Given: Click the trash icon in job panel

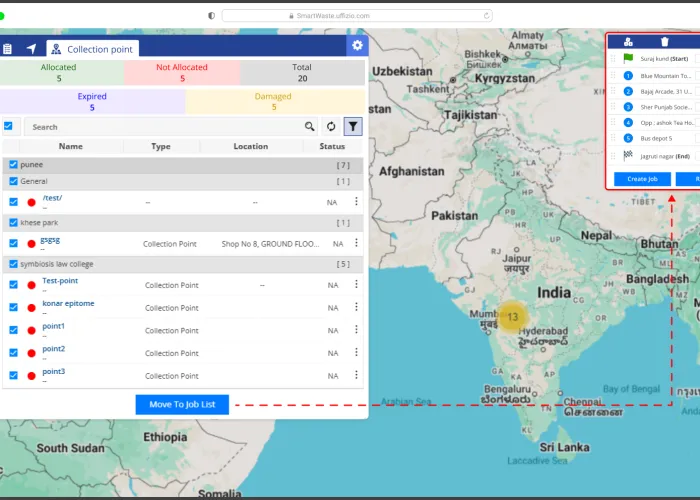Looking at the screenshot, I should coord(665,42).
